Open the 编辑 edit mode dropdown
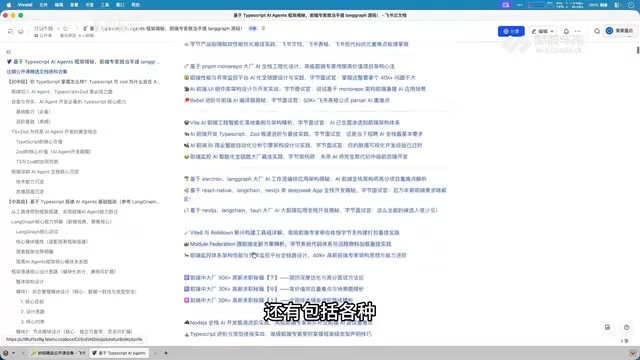This screenshot has height=360, width=640. [543, 31]
